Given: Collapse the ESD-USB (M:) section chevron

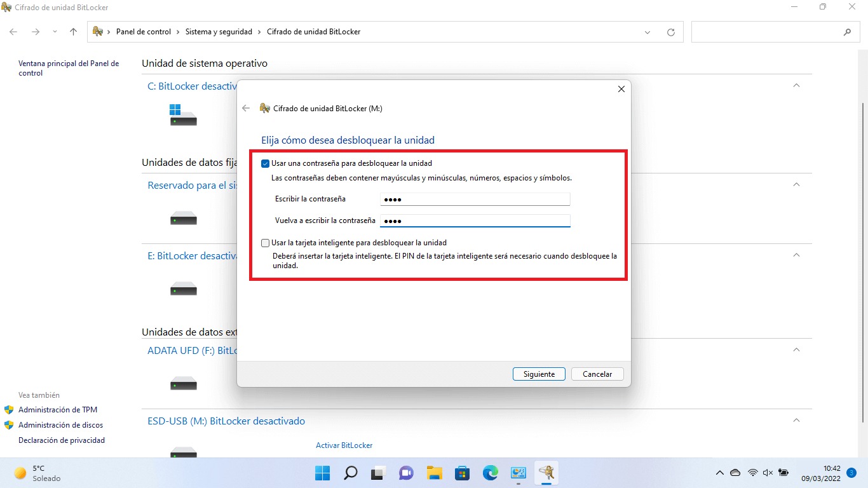Looking at the screenshot, I should click(796, 420).
